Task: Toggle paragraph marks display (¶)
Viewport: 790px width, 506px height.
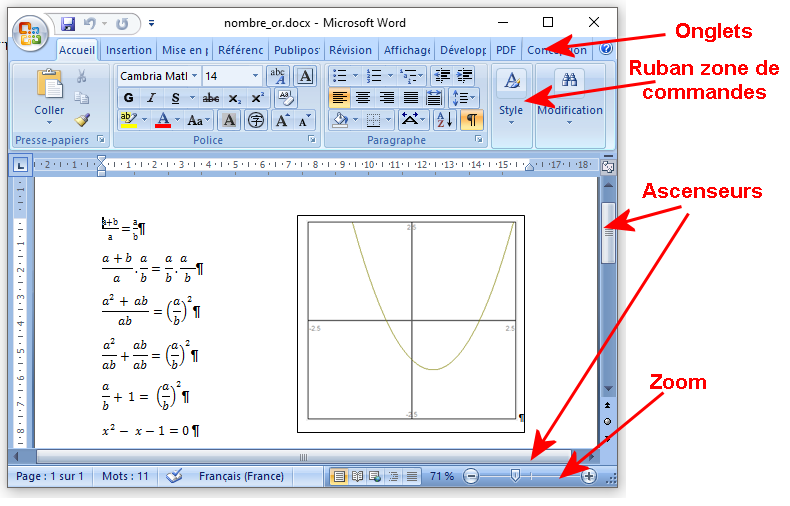Action: (x=470, y=120)
